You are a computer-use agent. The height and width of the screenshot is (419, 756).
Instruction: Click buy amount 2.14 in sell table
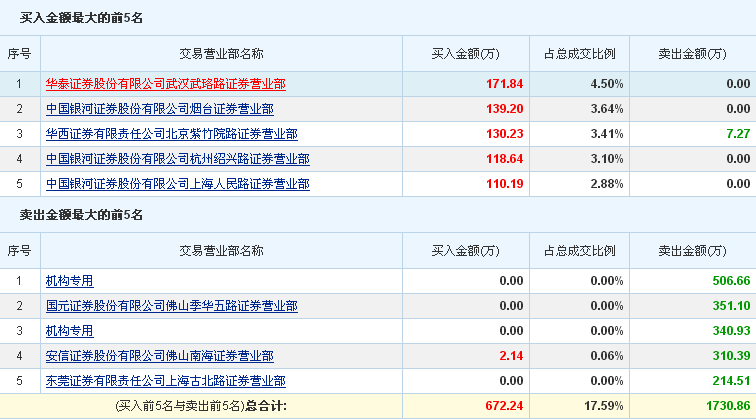pos(511,356)
